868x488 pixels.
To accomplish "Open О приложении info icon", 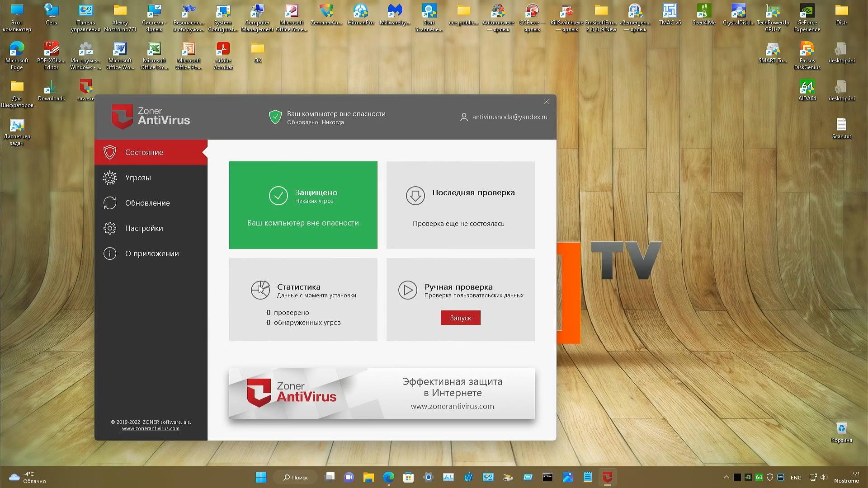I will pos(109,253).
